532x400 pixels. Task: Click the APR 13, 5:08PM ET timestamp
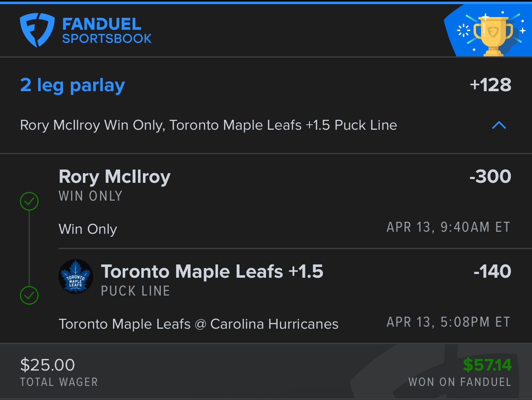tap(448, 322)
